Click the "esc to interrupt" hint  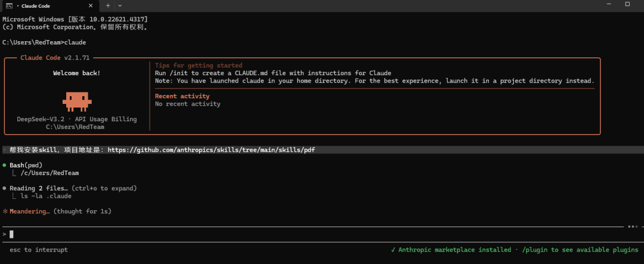click(x=39, y=250)
